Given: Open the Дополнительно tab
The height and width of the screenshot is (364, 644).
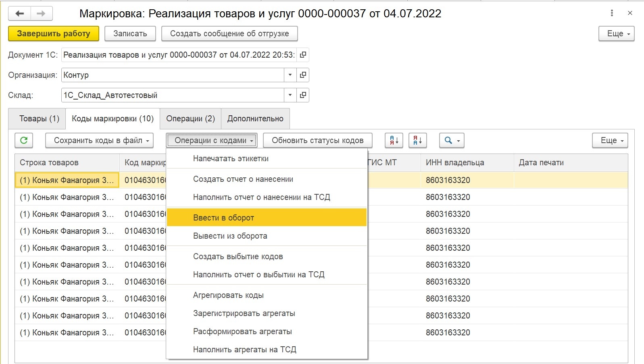Looking at the screenshot, I should tap(255, 119).
